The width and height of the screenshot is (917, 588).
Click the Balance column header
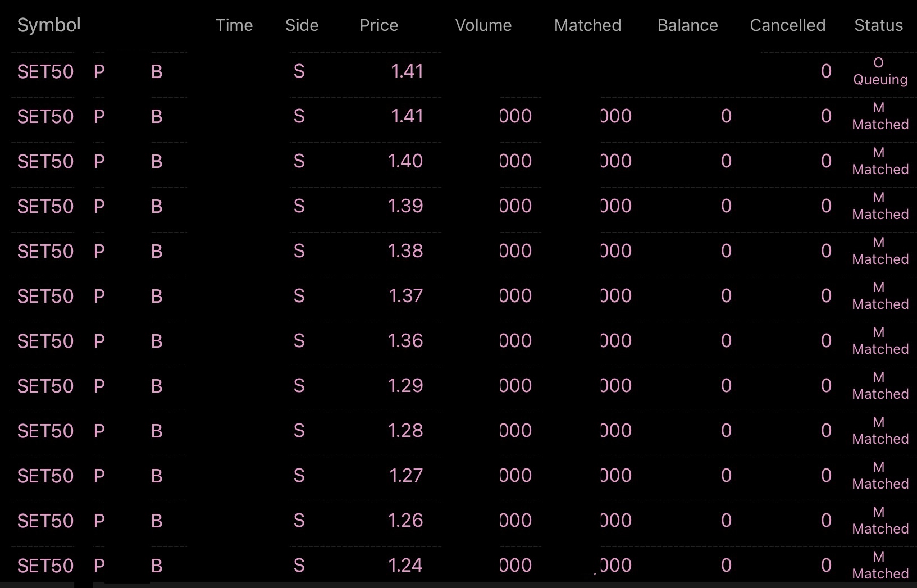(x=687, y=25)
